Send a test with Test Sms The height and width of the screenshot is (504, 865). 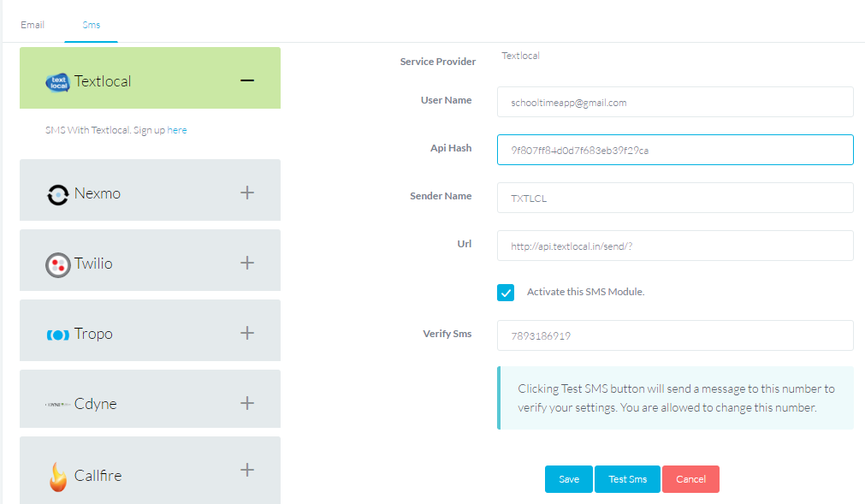[628, 479]
